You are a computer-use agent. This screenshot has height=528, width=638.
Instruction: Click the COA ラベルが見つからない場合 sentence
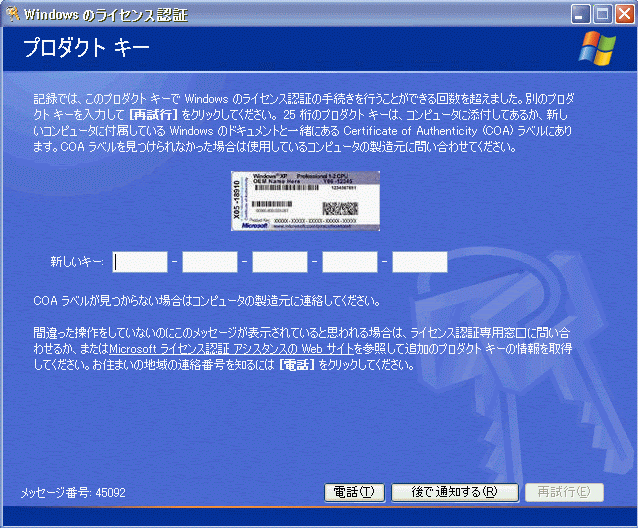(207, 301)
